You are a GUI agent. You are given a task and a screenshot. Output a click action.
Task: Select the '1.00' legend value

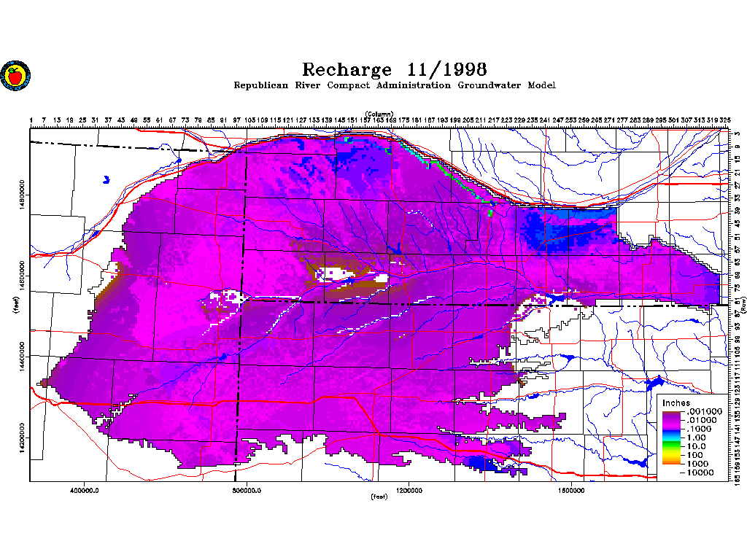click(696, 437)
